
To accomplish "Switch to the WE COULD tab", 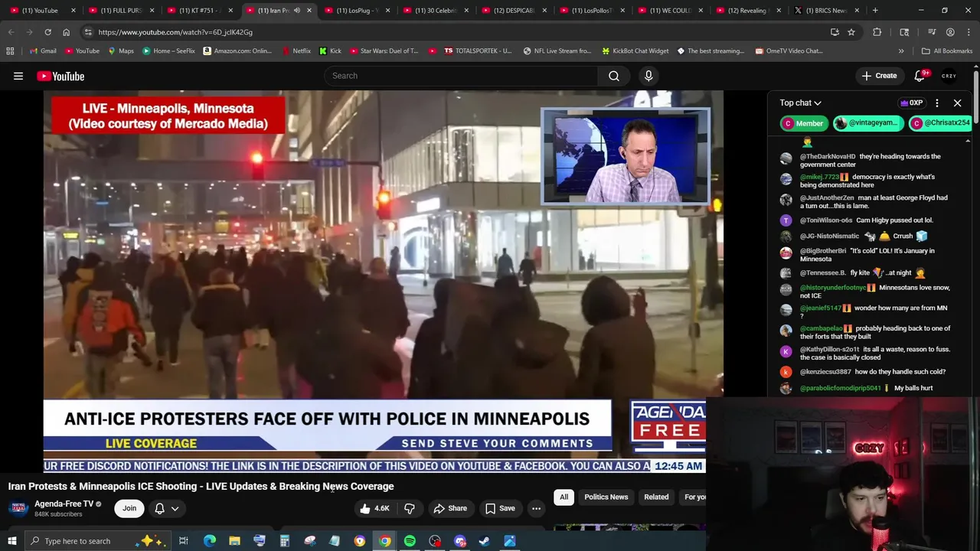I will click(x=670, y=11).
